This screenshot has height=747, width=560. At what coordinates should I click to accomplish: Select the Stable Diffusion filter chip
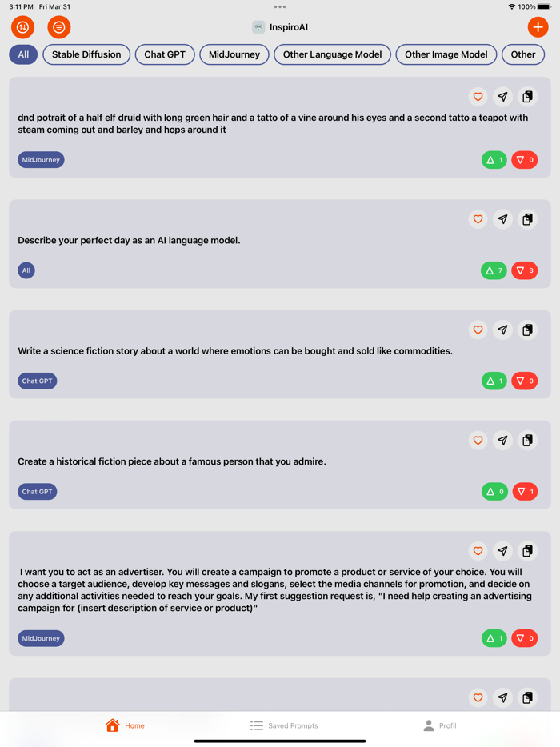86,54
